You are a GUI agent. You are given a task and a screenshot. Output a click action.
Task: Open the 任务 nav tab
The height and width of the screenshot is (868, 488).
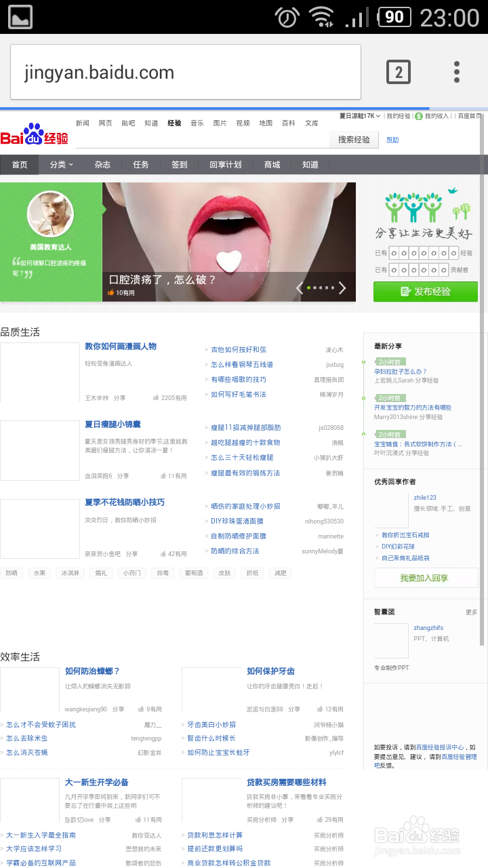(x=141, y=165)
